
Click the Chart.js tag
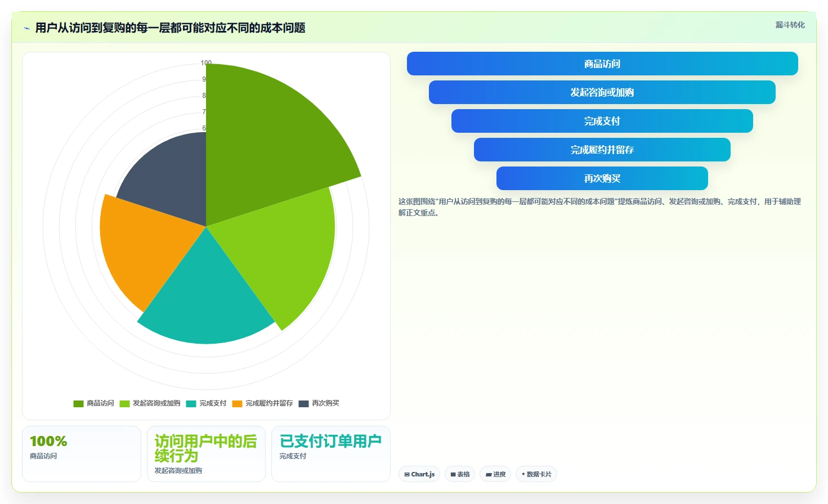click(419, 474)
